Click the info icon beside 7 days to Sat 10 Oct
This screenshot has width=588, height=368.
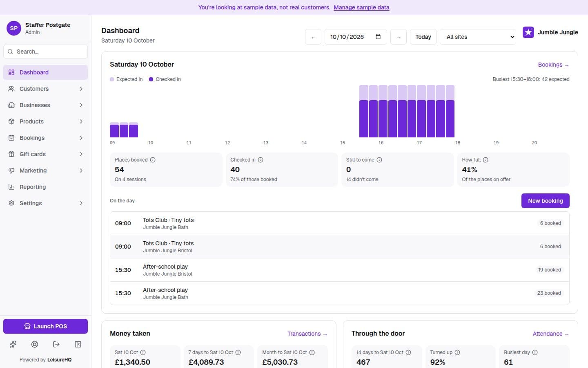point(238,352)
